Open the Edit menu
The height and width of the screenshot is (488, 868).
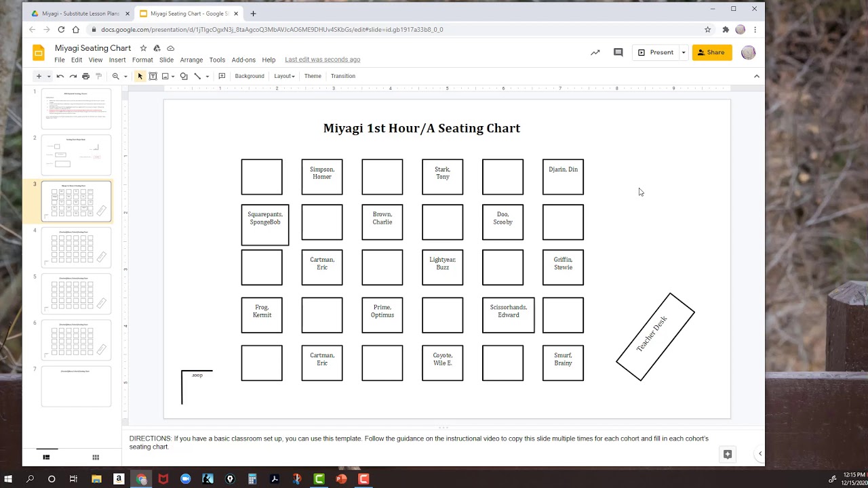click(77, 60)
